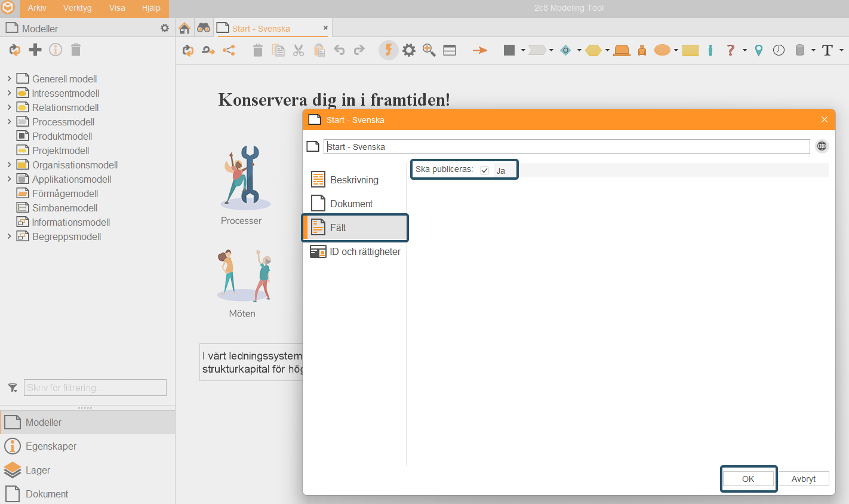Select the orange arrow relation tool

tap(480, 51)
